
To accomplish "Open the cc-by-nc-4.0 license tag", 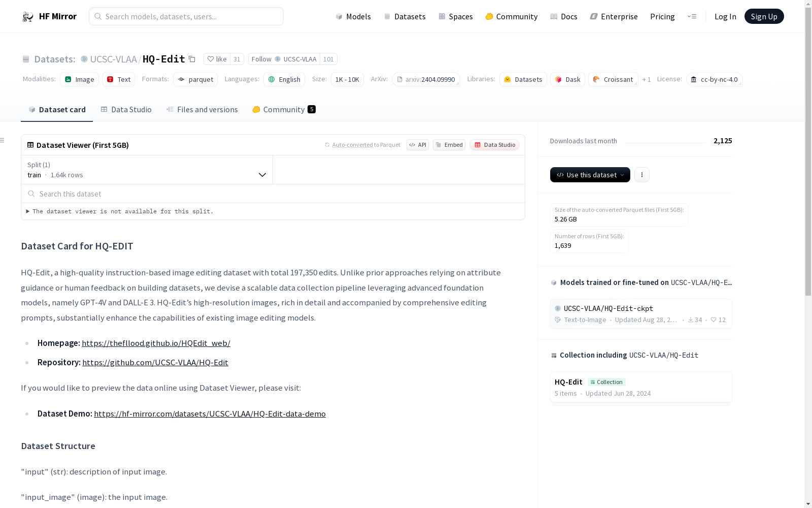I will (714, 79).
